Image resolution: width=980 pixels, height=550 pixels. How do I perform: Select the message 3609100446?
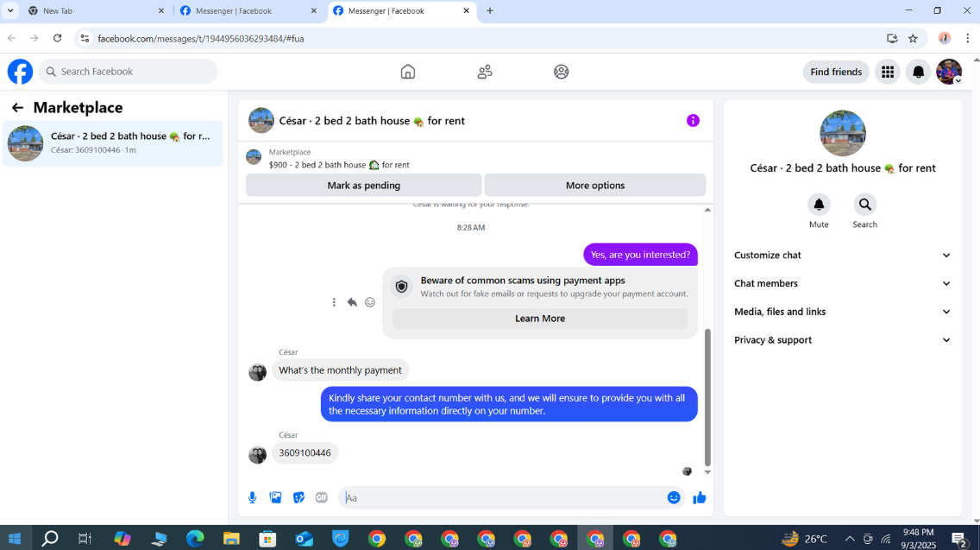click(305, 453)
